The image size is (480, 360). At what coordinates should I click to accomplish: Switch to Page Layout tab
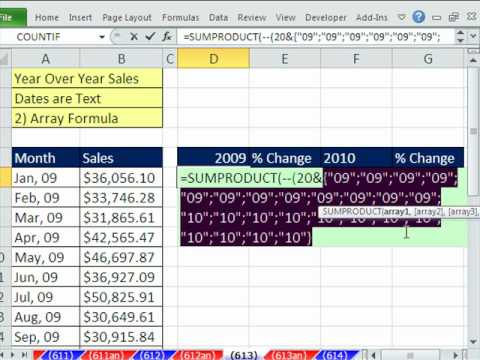point(127,18)
